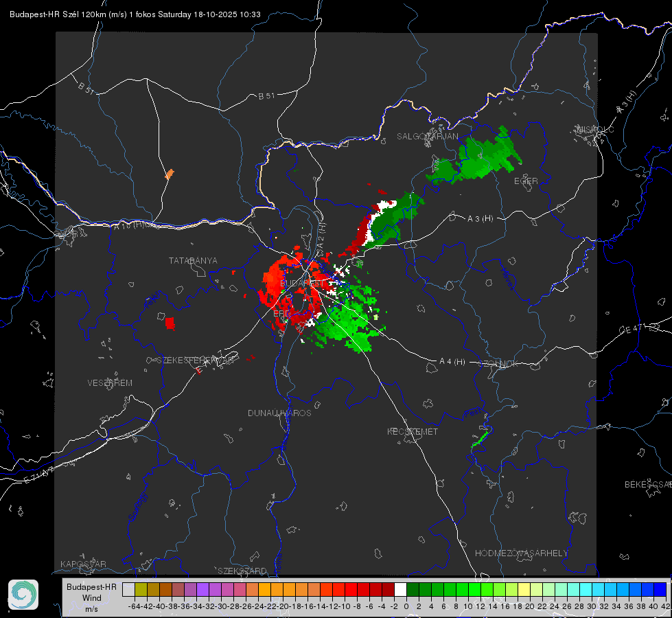Click the A 3 (H) label near the map center

click(480, 219)
